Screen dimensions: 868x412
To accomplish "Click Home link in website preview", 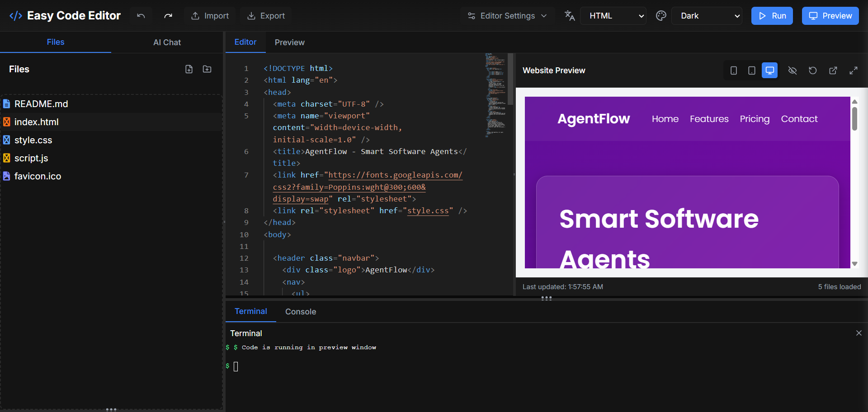I will 665,119.
